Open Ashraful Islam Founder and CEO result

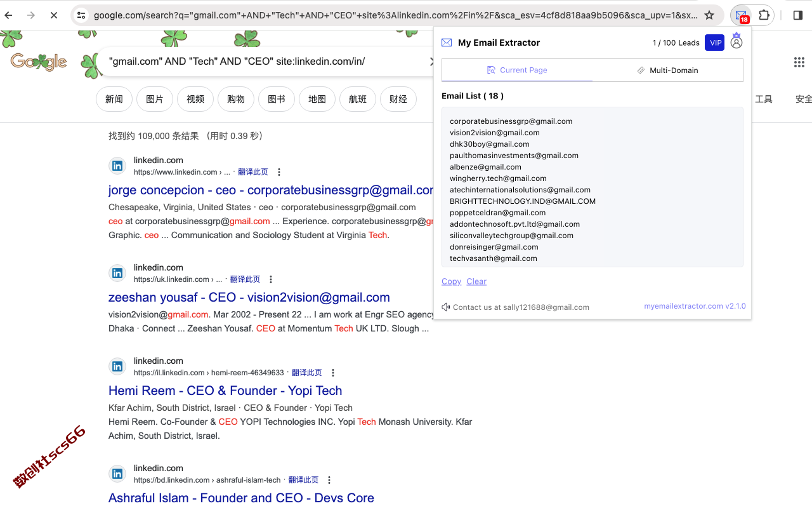tap(241, 498)
